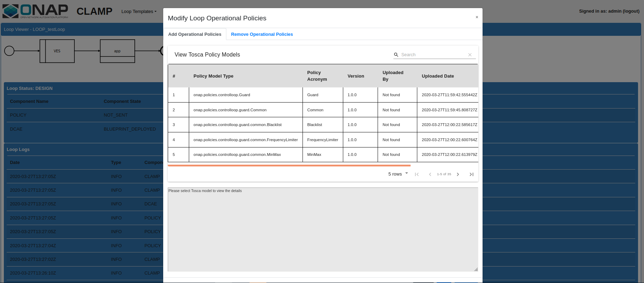Switch to Remove Operational Policies tab
Viewport: 644px width, 283px height.
[x=262, y=34]
